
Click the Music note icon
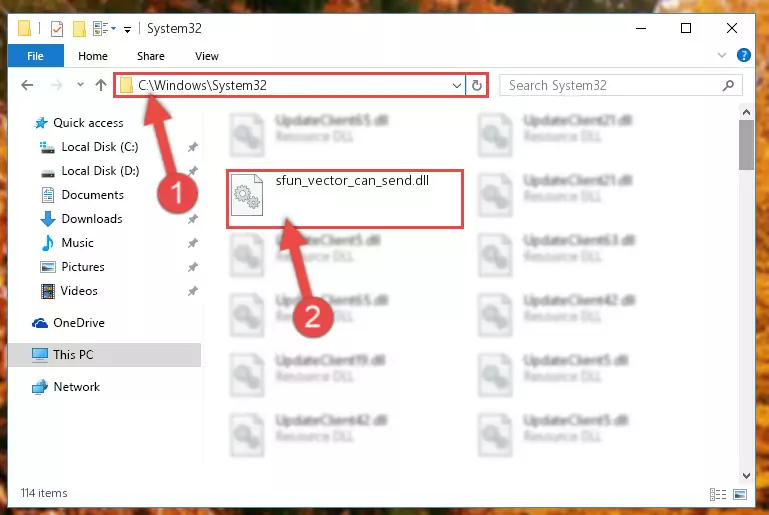click(x=48, y=243)
